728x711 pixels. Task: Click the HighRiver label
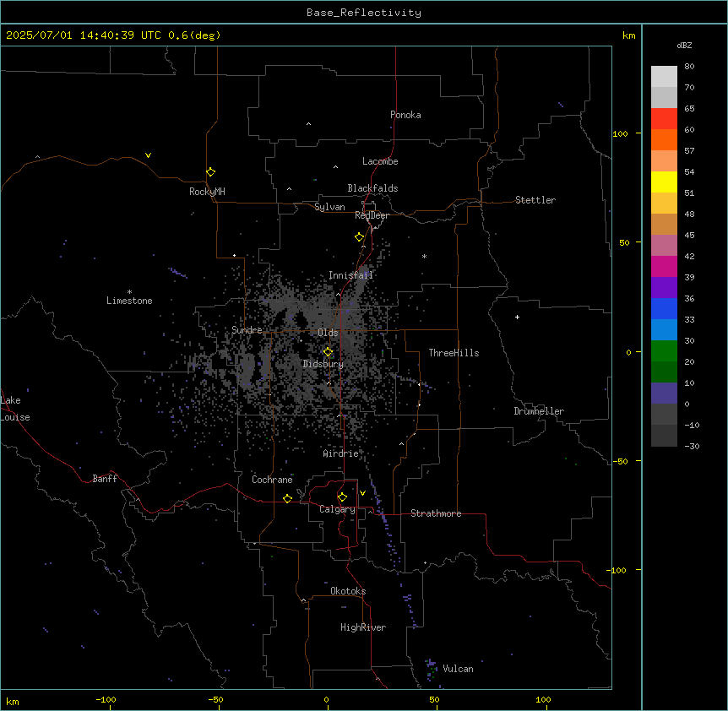pos(363,627)
